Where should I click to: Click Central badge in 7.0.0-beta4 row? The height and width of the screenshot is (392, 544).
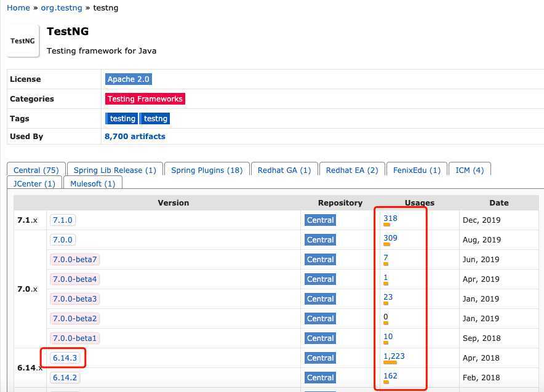[320, 279]
